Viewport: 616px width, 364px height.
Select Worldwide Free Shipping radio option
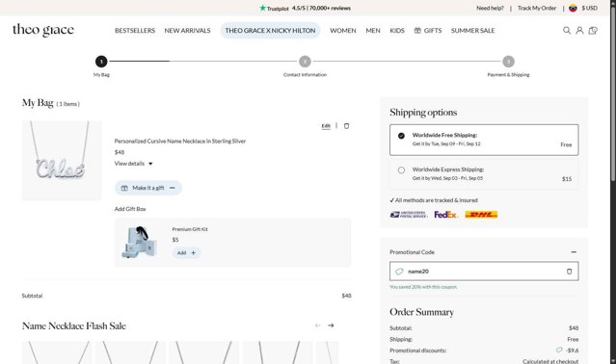[401, 136]
